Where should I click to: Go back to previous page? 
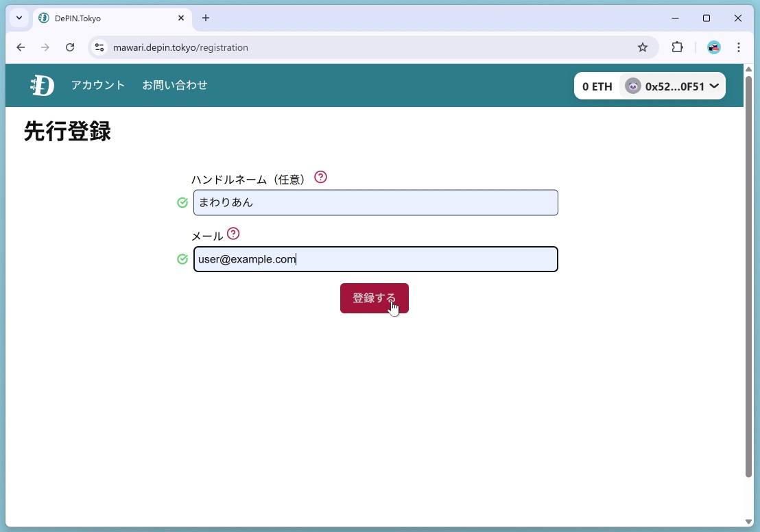coord(21,47)
